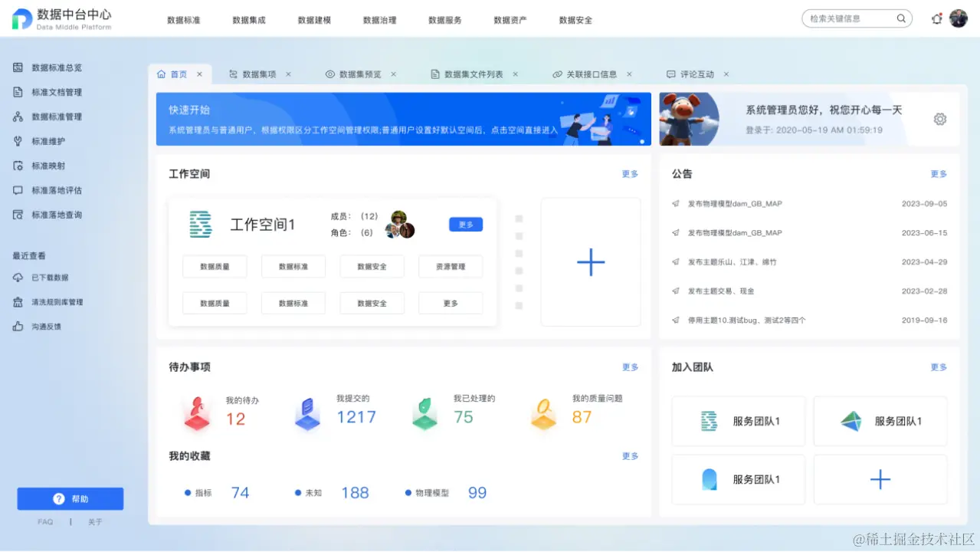Open the notification bell
Image resolution: width=980 pixels, height=552 pixels.
point(936,18)
